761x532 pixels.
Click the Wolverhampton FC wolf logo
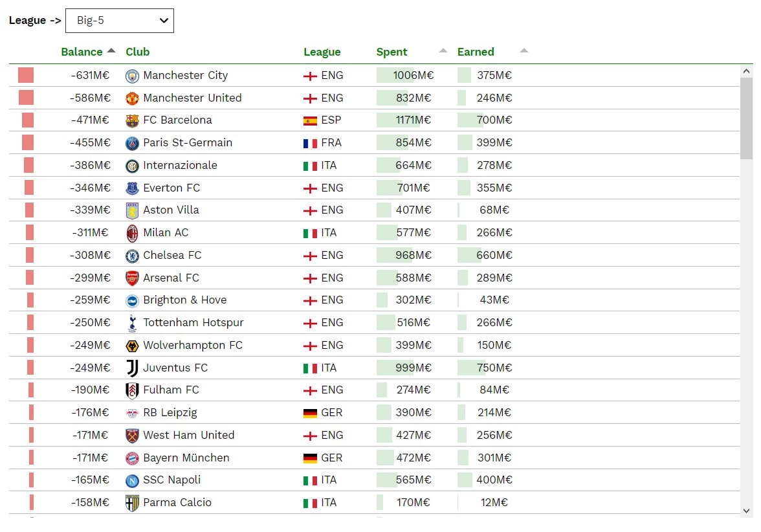point(132,346)
